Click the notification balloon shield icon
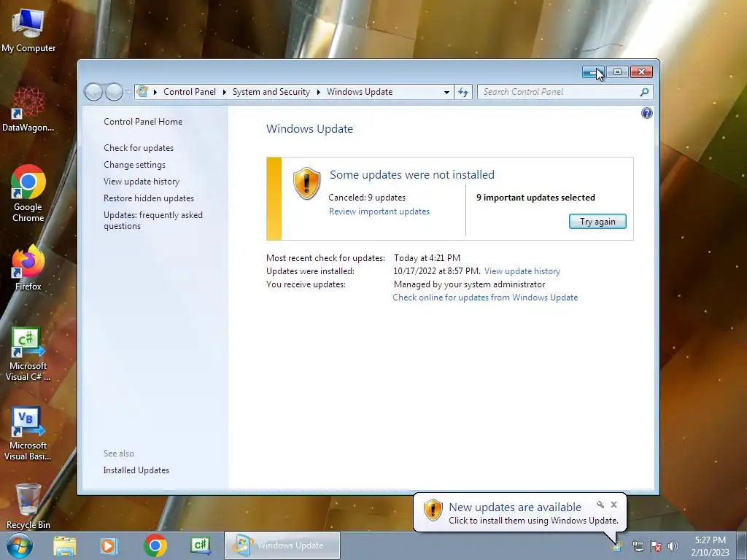This screenshot has width=747, height=560. (433, 510)
